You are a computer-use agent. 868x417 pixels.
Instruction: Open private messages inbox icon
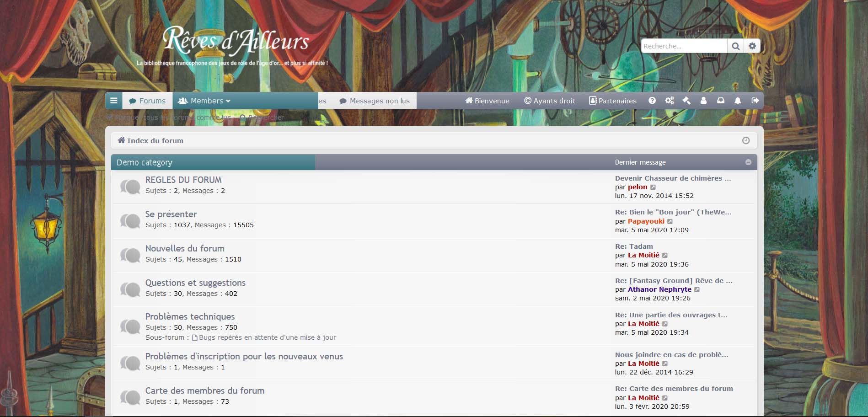(721, 101)
